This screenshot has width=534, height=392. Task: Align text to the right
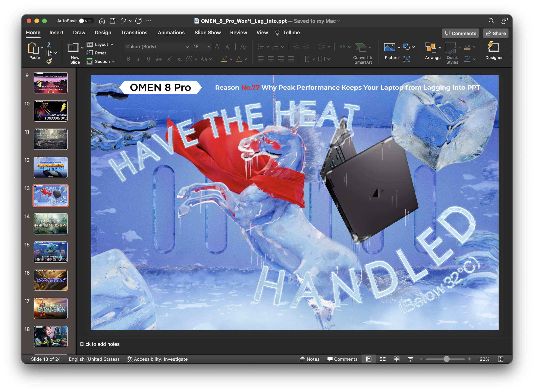(x=281, y=59)
